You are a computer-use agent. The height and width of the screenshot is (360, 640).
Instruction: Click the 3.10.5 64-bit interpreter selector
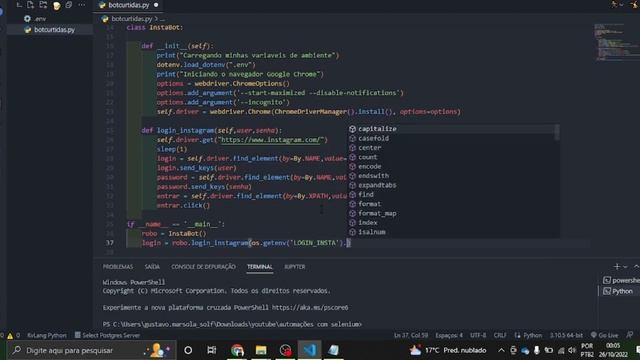(x=566, y=336)
